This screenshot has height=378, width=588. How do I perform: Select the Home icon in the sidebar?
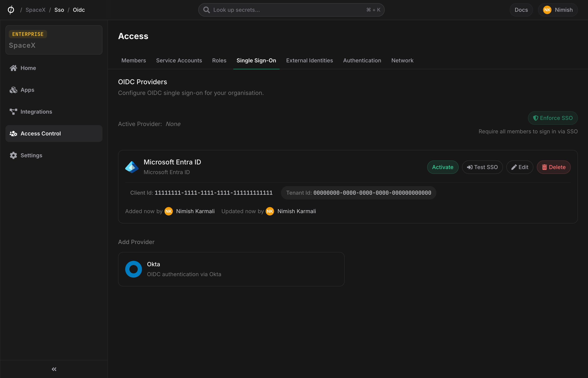[13, 68]
